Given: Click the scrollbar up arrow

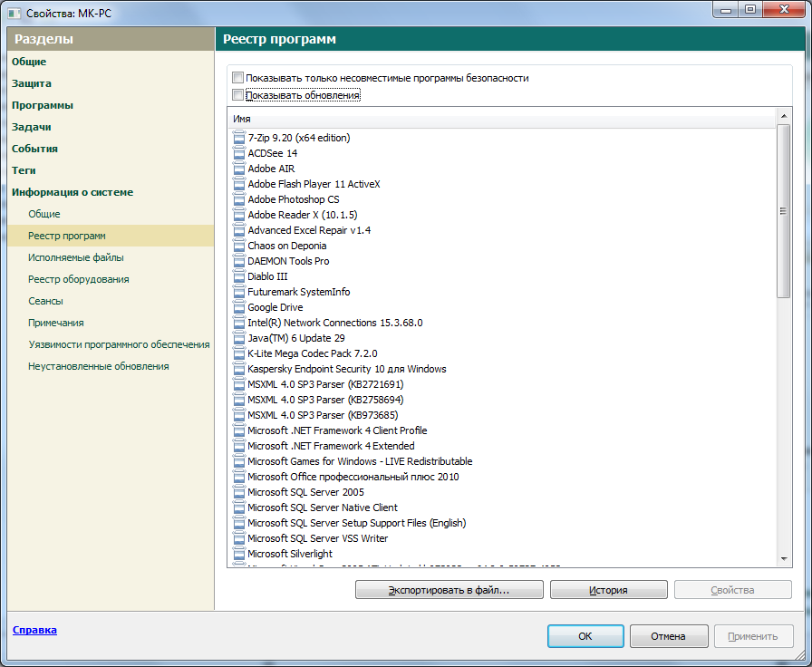Looking at the screenshot, I should tap(784, 116).
